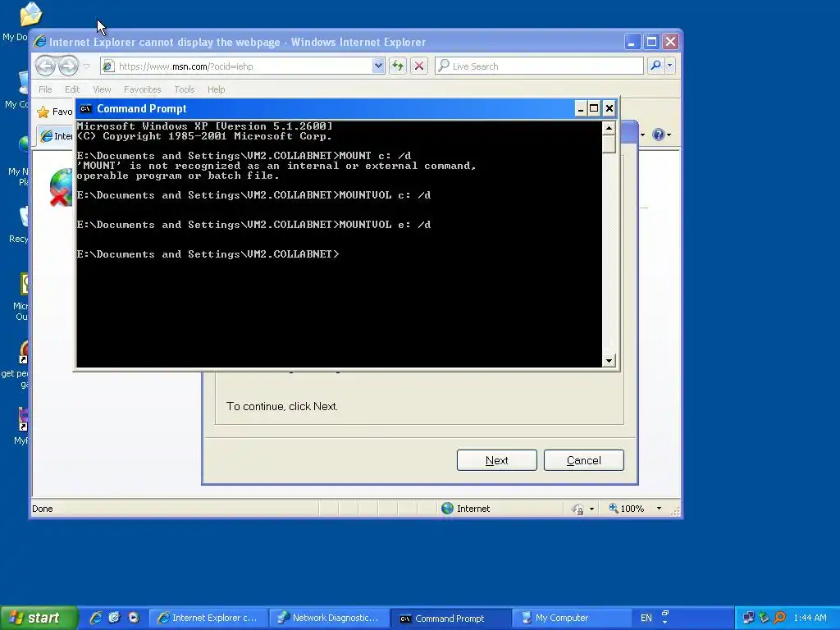The image size is (840, 630).
Task: Click the green Refresh icon
Action: pos(398,66)
